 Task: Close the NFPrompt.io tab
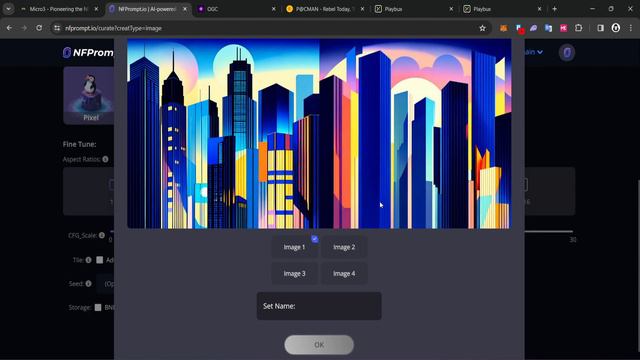click(x=185, y=9)
